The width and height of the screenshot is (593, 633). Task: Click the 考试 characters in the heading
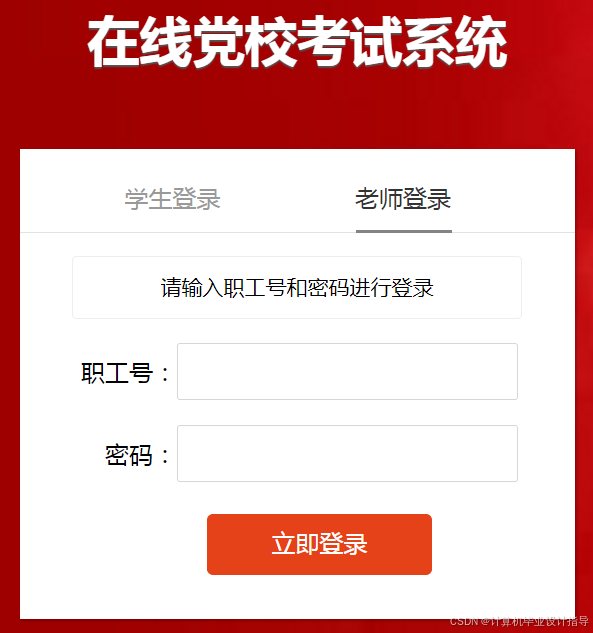350,42
